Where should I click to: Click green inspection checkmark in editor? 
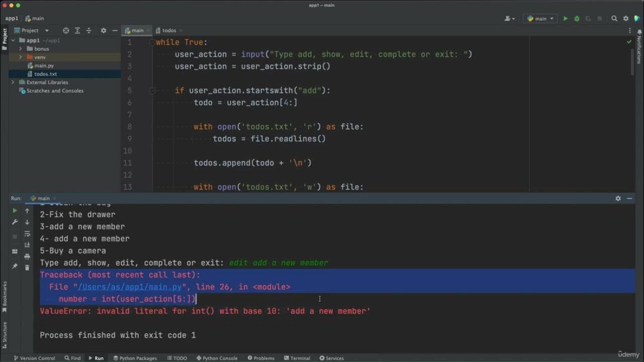629,42
